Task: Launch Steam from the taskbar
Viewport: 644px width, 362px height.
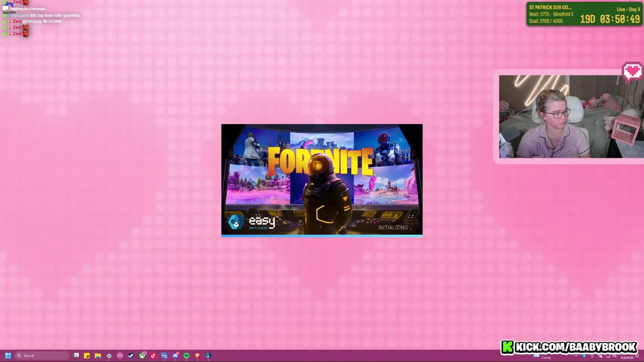Action: click(131, 356)
